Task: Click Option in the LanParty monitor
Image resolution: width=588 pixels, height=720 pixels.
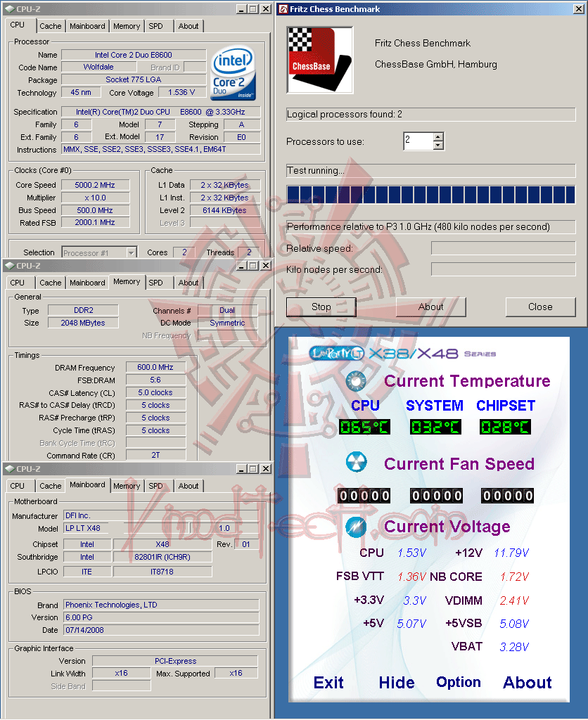Action: click(459, 682)
